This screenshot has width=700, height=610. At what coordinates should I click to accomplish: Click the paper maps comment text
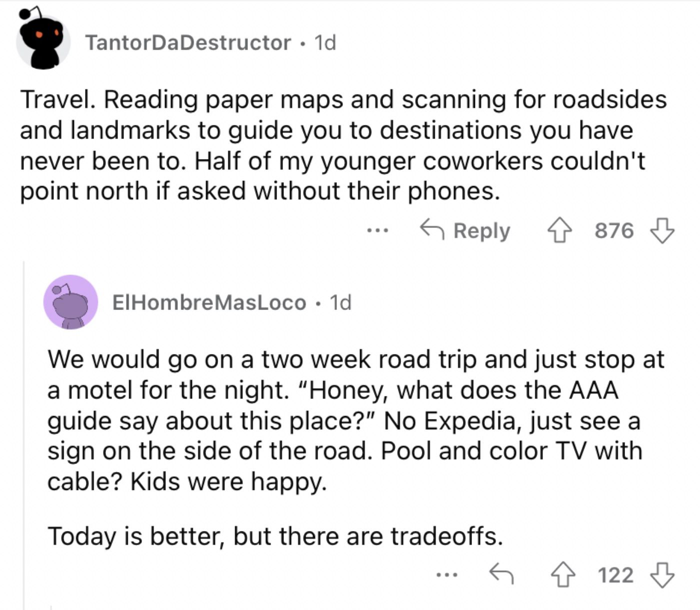point(343,145)
